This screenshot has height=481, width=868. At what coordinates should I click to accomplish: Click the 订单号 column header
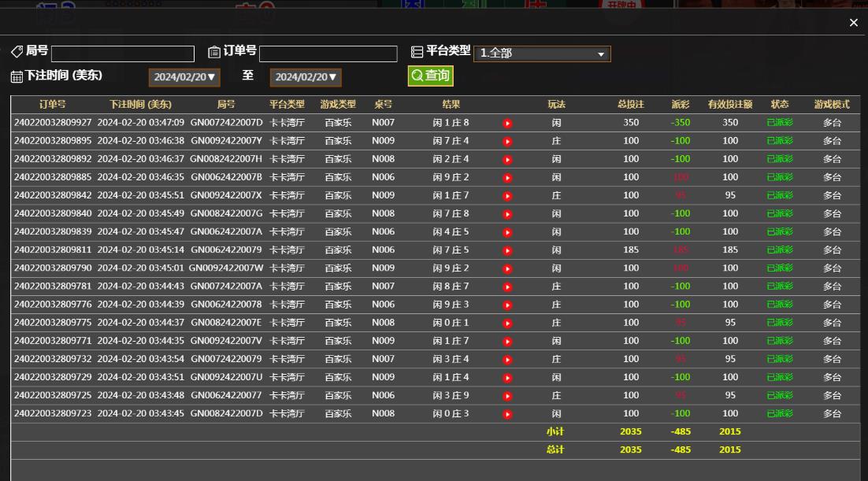[x=53, y=105]
